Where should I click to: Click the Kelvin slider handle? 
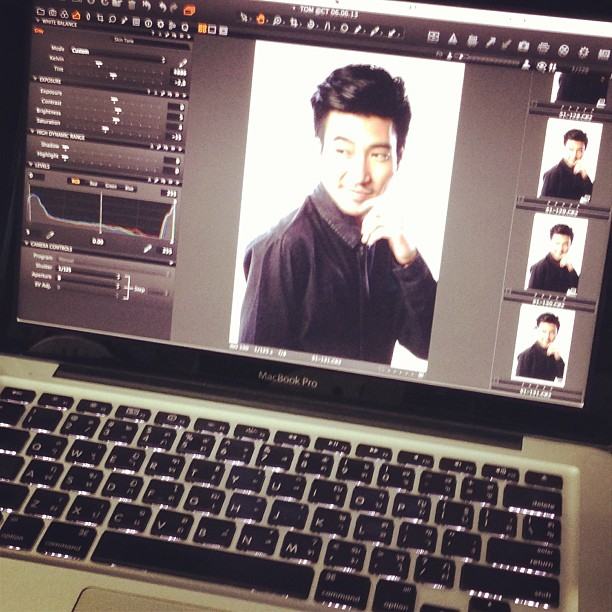[x=99, y=64]
